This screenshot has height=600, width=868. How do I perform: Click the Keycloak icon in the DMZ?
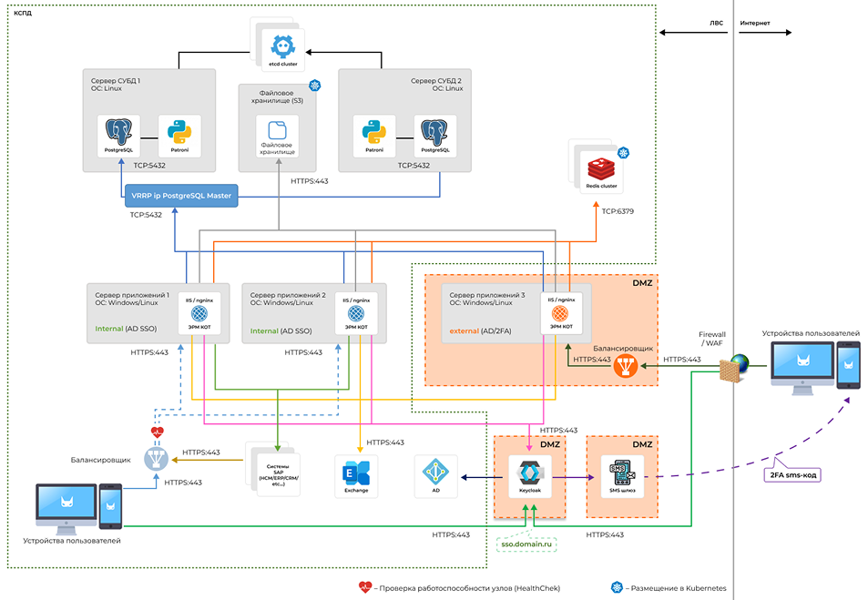click(530, 473)
